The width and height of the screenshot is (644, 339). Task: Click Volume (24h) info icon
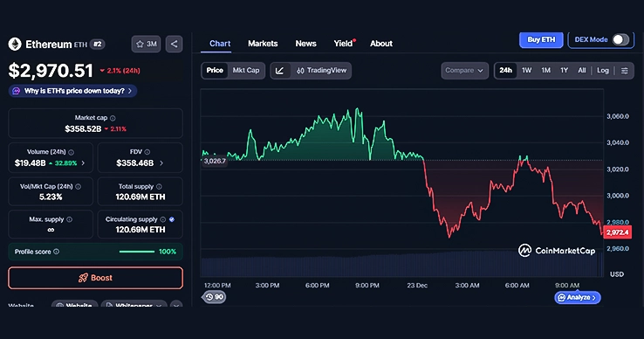point(71,152)
